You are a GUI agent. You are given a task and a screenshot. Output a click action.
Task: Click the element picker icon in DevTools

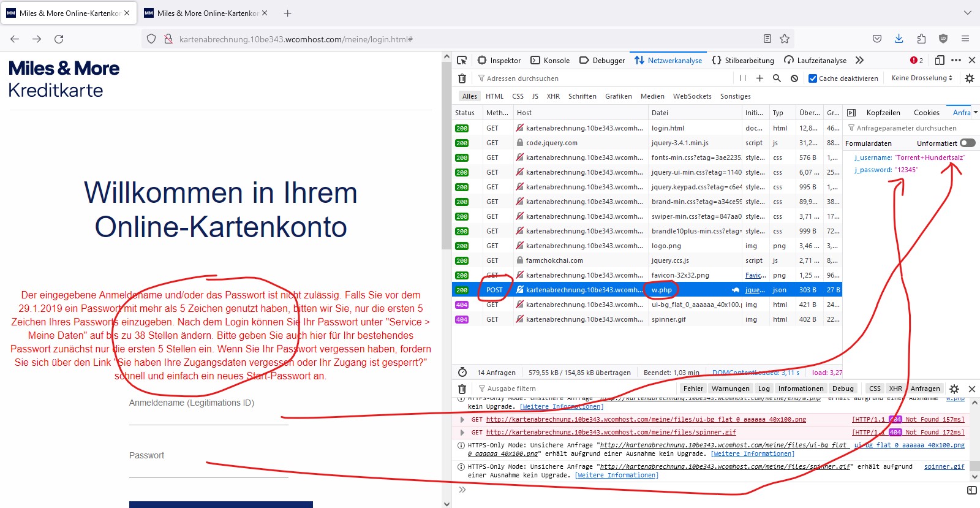click(x=462, y=60)
